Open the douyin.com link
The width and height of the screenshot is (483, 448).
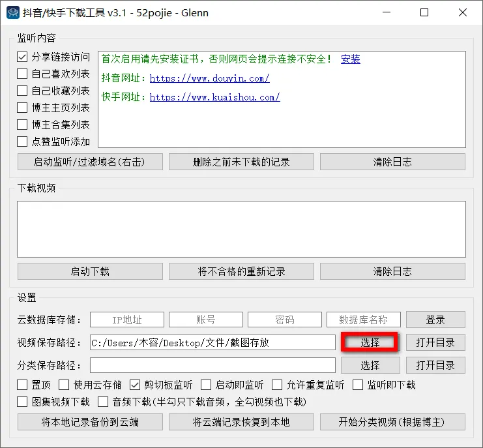pos(209,78)
